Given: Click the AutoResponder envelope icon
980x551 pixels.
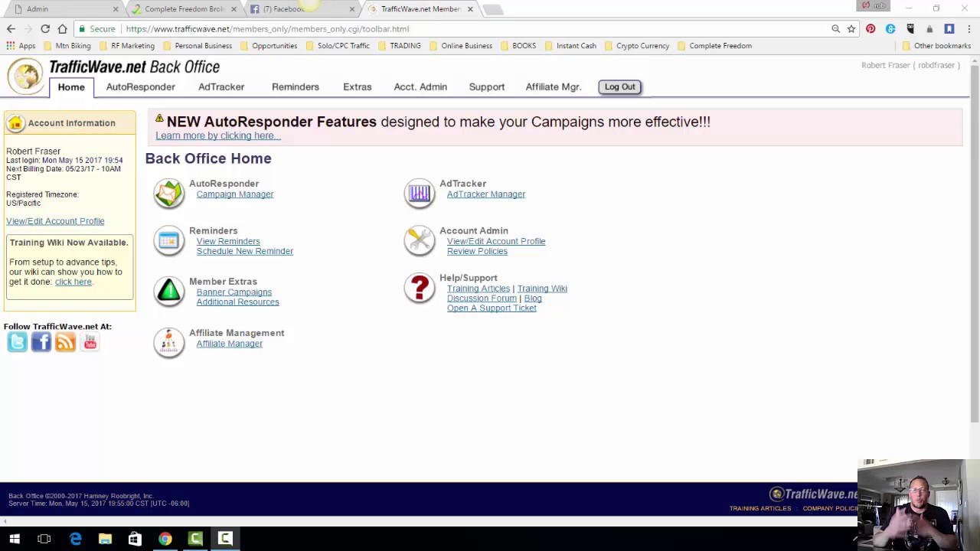Looking at the screenshot, I should pyautogui.click(x=169, y=194).
